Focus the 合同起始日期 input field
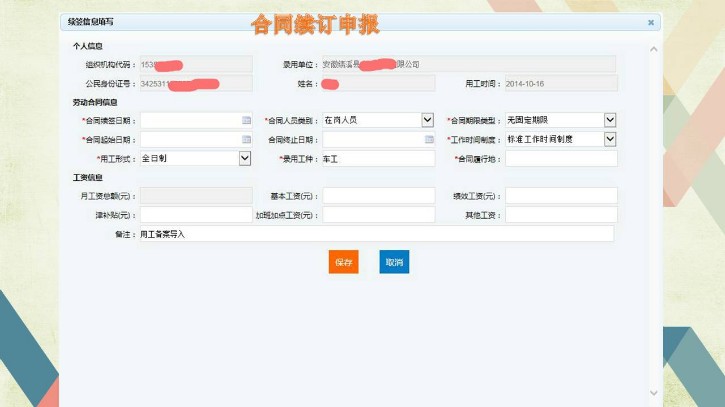 196,139
